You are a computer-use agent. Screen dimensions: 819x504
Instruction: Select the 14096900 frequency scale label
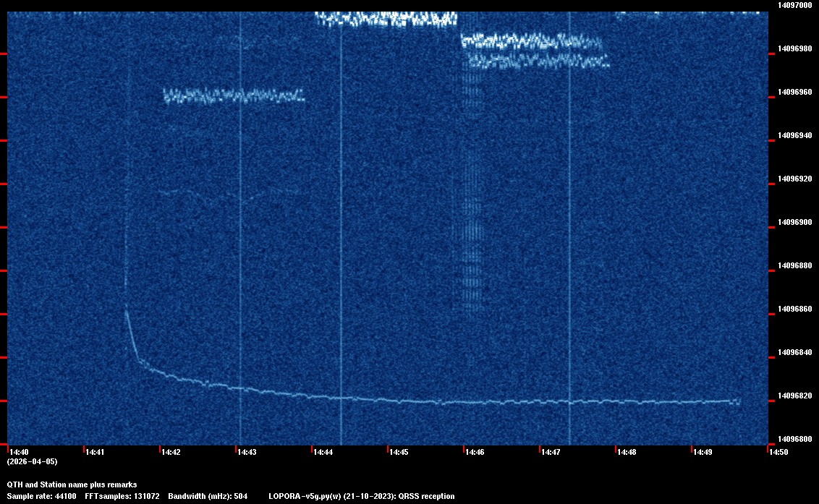tap(794, 222)
